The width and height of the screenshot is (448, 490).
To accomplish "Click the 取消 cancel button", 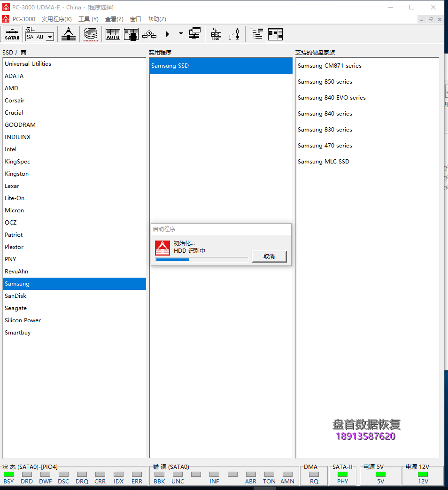I will point(269,257).
